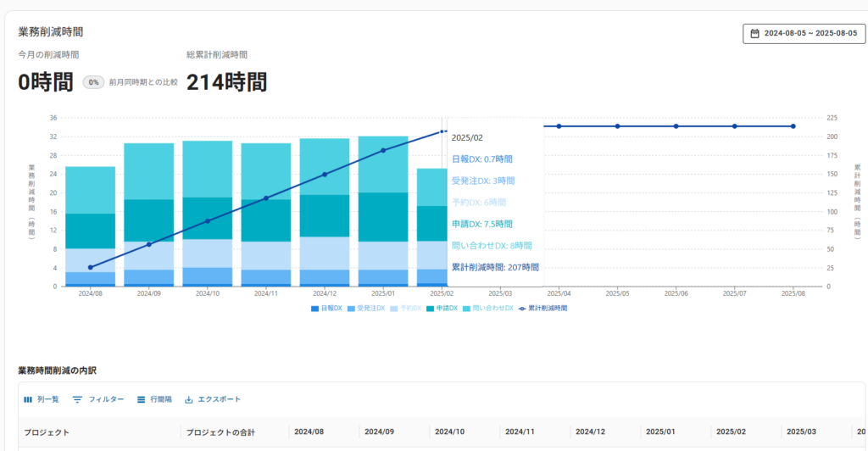Click the 0% comparison badge
Viewport: 868px width, 451px height.
click(93, 82)
